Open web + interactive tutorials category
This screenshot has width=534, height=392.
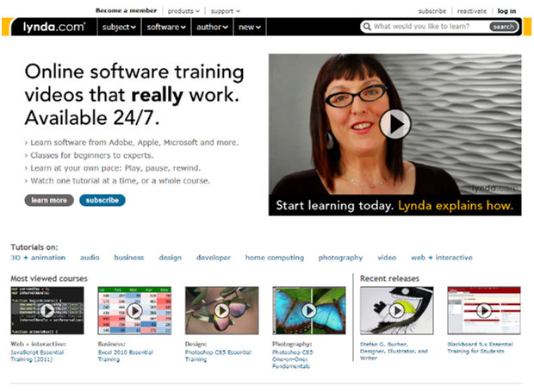point(442,258)
